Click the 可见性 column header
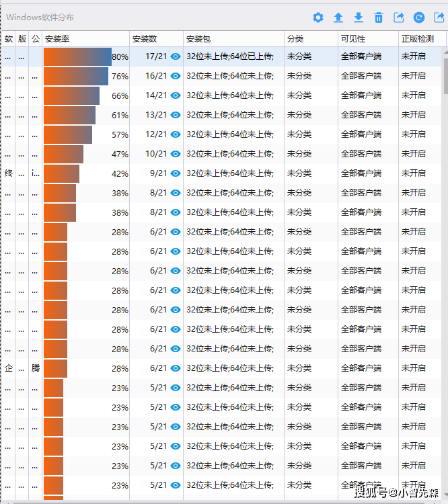The height and width of the screenshot is (504, 448). click(x=353, y=39)
